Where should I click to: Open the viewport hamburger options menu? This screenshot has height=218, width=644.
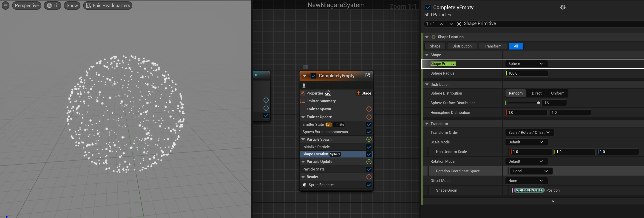[6, 6]
